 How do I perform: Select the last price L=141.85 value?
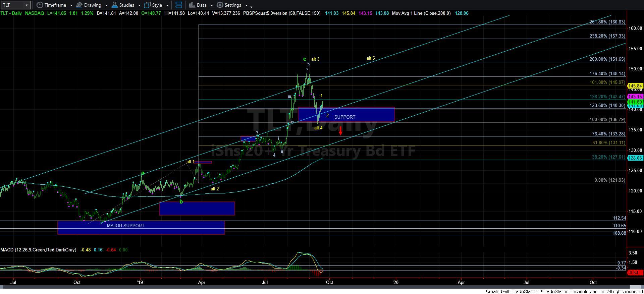click(57, 13)
